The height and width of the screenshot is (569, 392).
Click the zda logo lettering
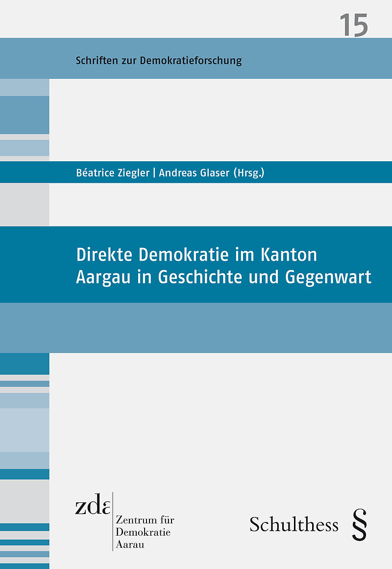[93, 505]
